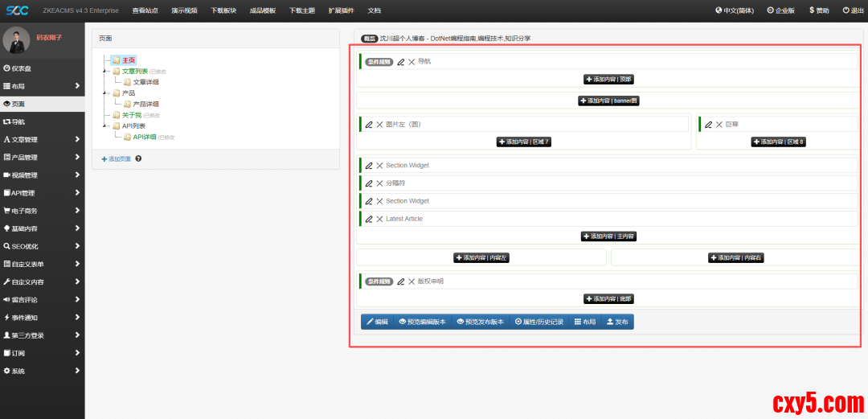The height and width of the screenshot is (419, 868).
Task: Click 添加内容 | 顶部 button
Action: coord(608,80)
